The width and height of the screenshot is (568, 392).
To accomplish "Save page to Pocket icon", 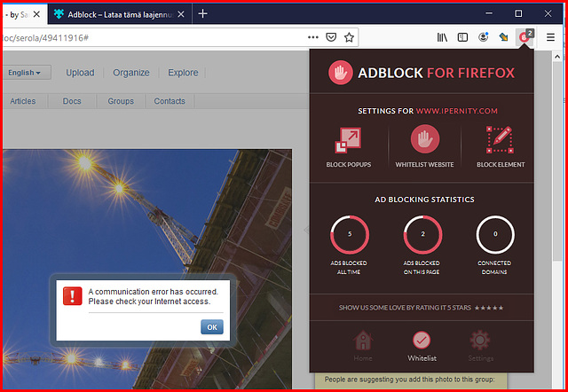I will [x=331, y=37].
